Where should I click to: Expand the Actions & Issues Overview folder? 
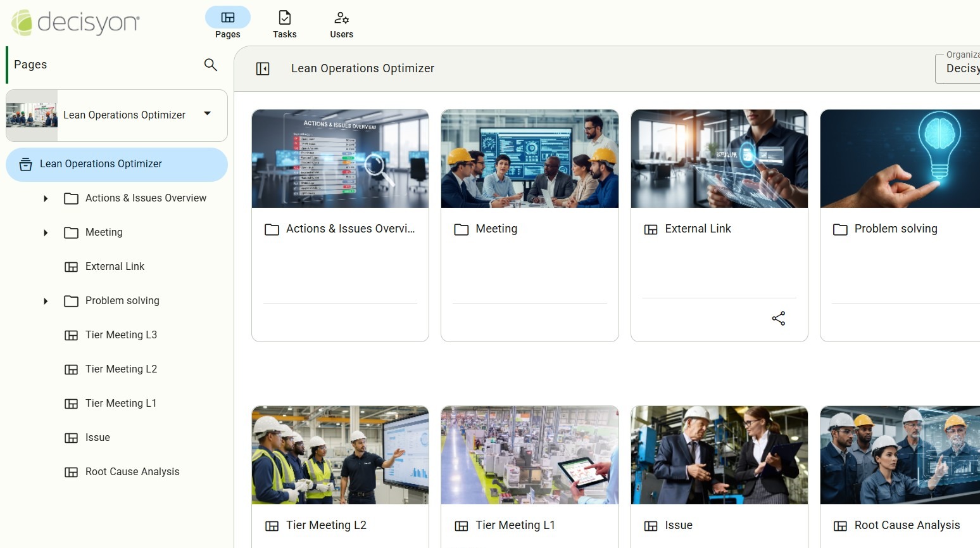[46, 198]
